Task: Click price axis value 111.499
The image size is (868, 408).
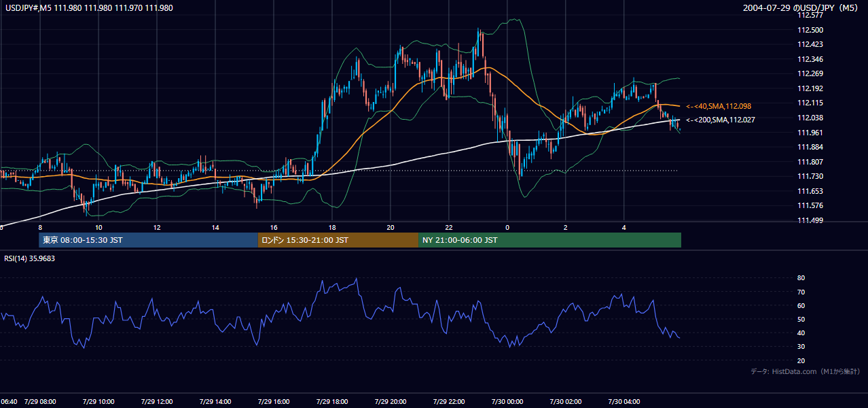Action: point(810,220)
